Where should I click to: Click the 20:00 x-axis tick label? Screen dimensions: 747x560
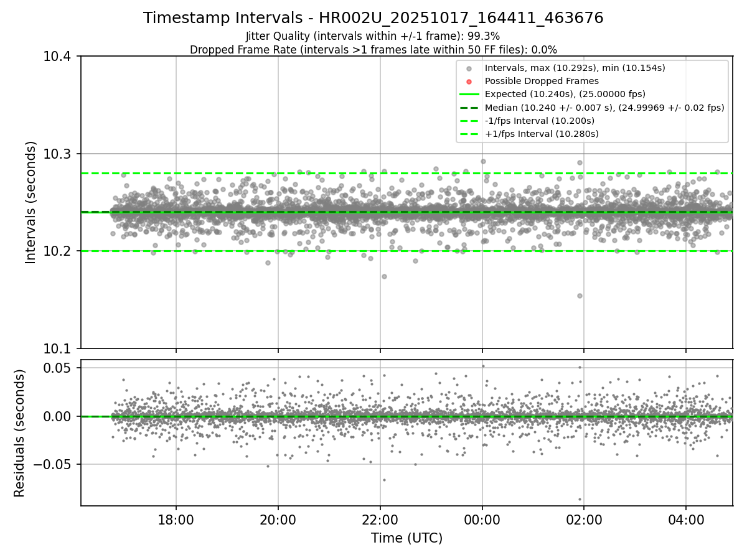[x=278, y=519]
